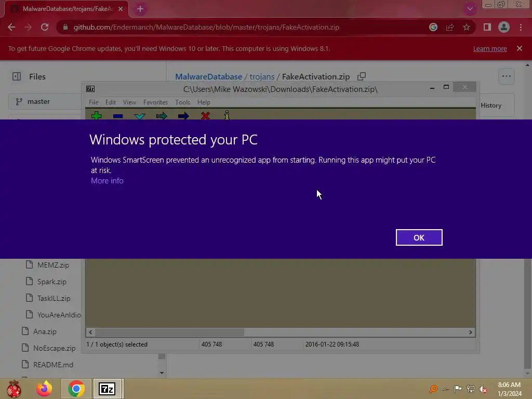
Task: Click the 7-Zip Delete red X icon
Action: [205, 116]
